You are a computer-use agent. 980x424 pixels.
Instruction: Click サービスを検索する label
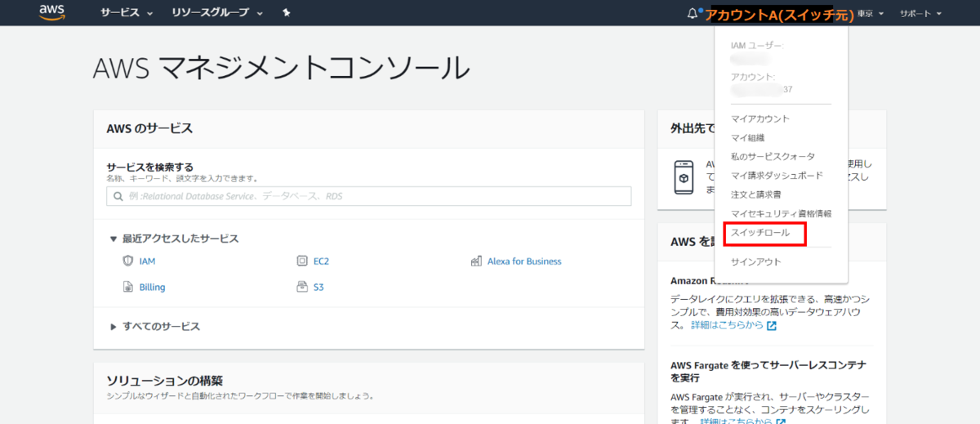click(149, 167)
